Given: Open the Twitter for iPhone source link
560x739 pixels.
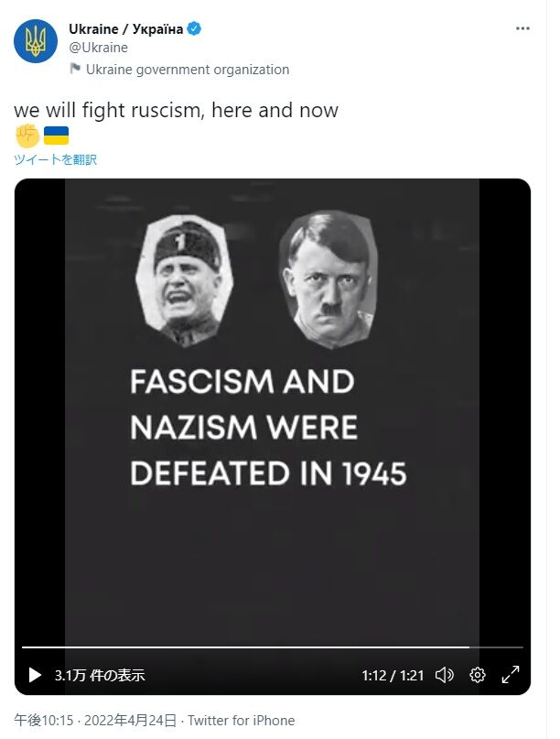Looking at the screenshot, I should (242, 720).
